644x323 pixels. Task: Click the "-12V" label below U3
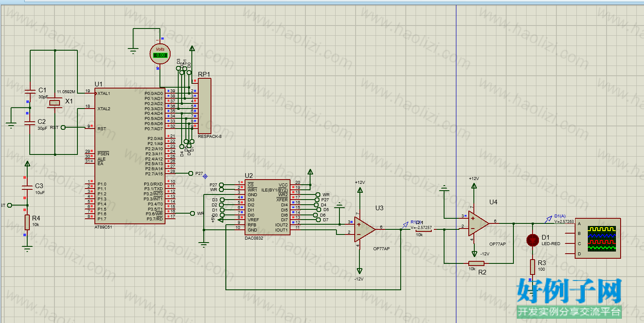tap(359, 279)
